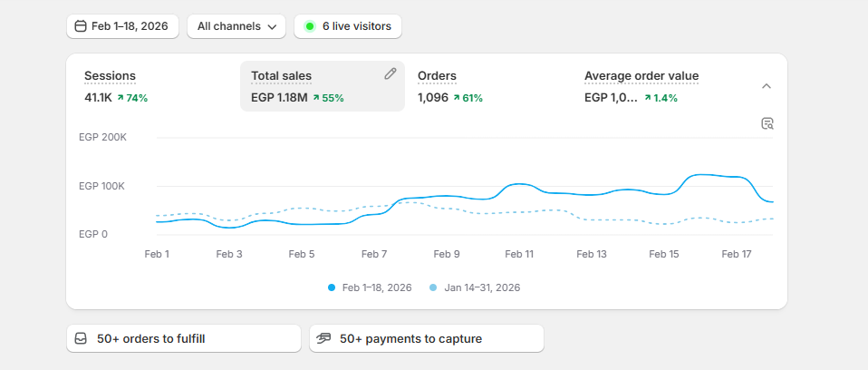The height and width of the screenshot is (370, 868).
Task: Click the inbox icon on orders to fulfill
Action: [x=81, y=338]
